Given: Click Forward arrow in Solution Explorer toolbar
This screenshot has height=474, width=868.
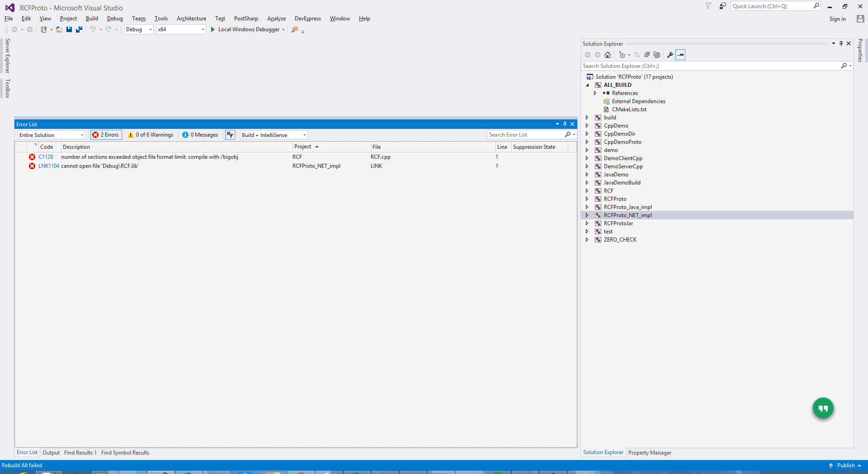Looking at the screenshot, I should click(598, 55).
